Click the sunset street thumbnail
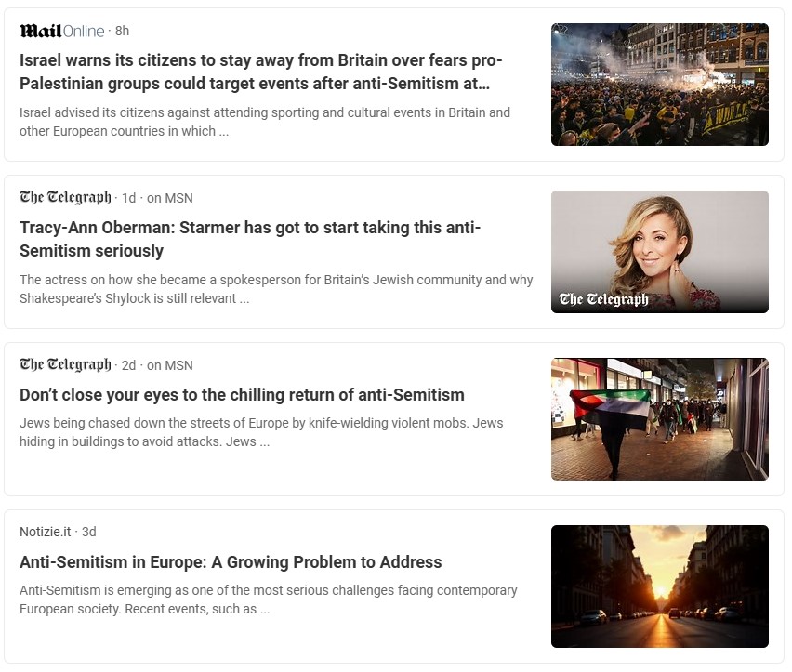 tap(659, 586)
